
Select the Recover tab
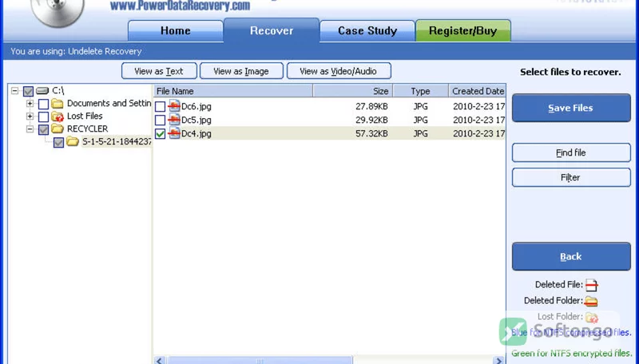click(272, 30)
